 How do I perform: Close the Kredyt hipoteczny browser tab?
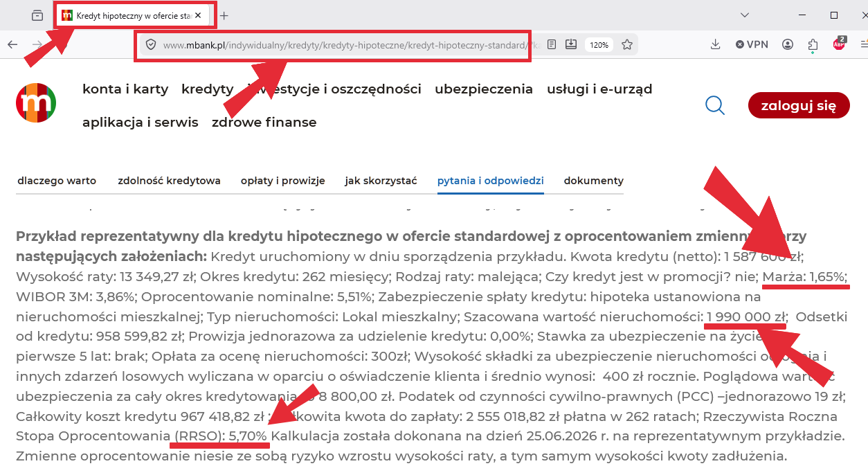(198, 15)
